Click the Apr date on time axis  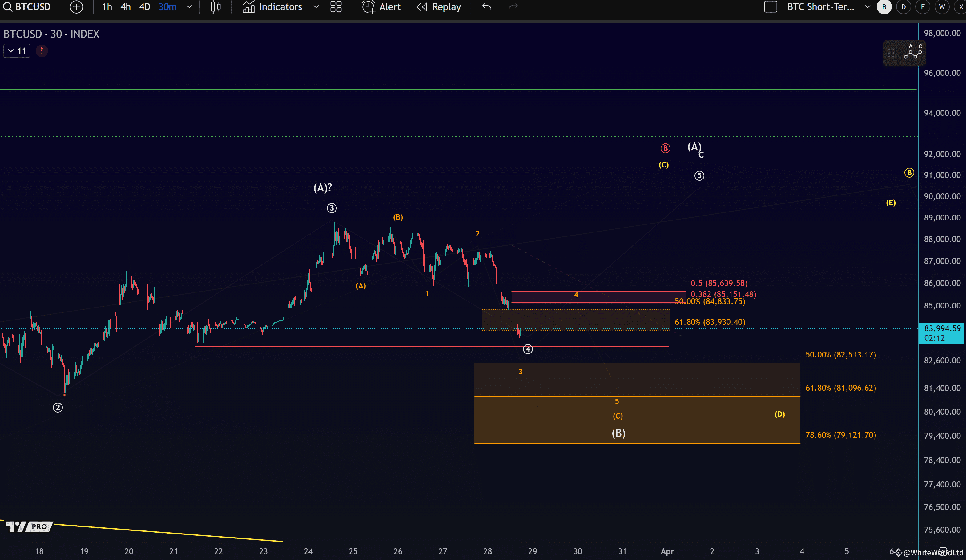pos(667,551)
